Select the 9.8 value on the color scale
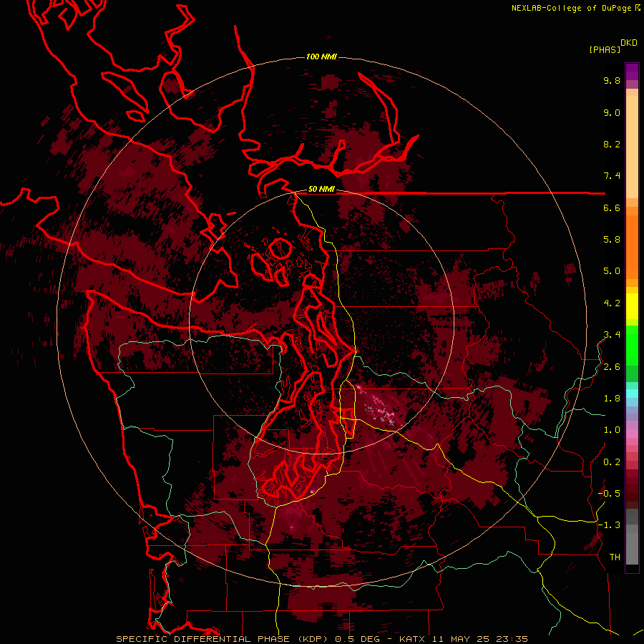The width and height of the screenshot is (644, 644). 612,80
